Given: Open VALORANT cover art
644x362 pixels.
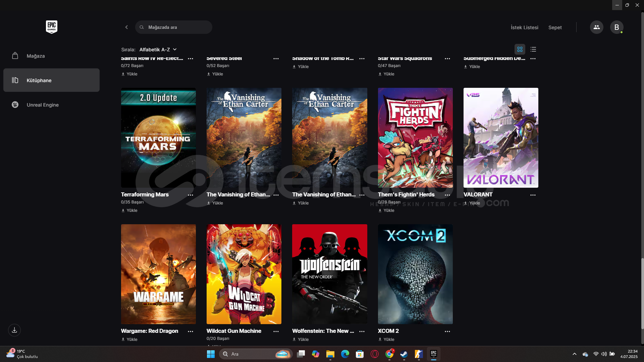Looking at the screenshot, I should coord(501,138).
